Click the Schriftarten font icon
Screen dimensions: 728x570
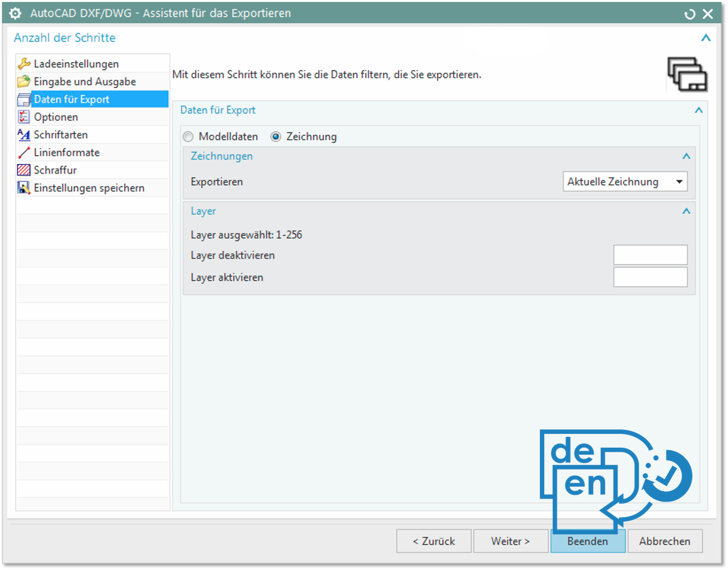click(x=24, y=135)
